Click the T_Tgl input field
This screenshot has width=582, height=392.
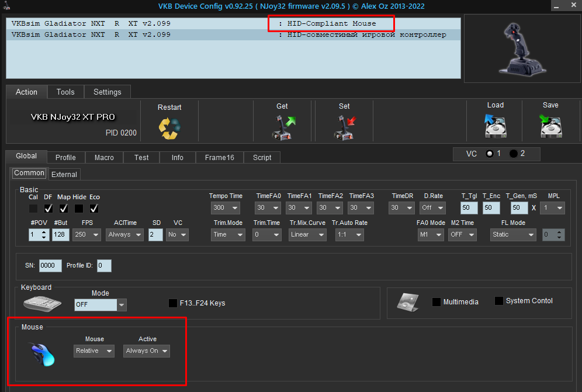[x=469, y=208]
